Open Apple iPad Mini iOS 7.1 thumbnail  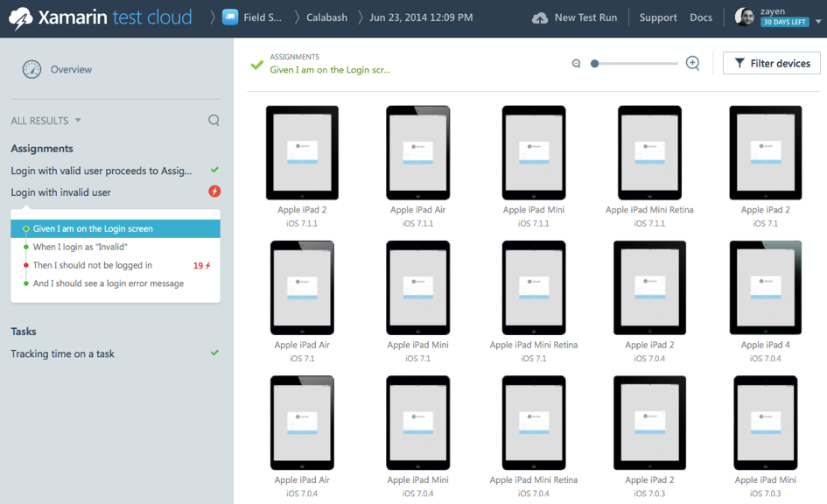pos(417,288)
